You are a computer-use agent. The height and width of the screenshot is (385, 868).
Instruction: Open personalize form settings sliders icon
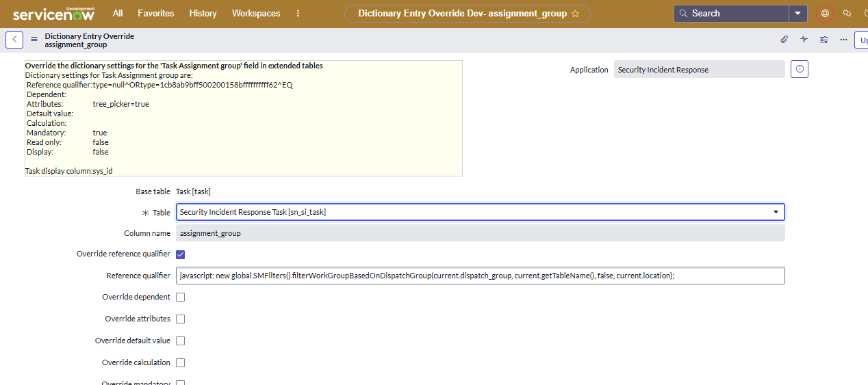pos(824,40)
